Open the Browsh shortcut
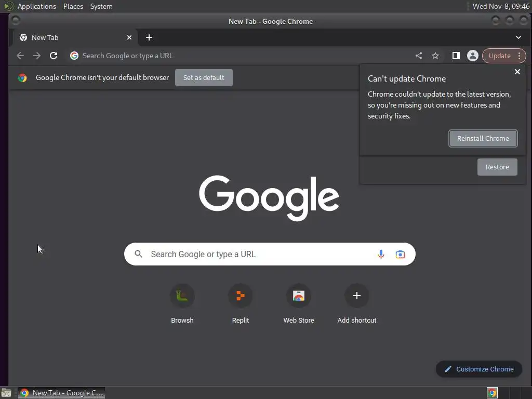 pyautogui.click(x=182, y=303)
